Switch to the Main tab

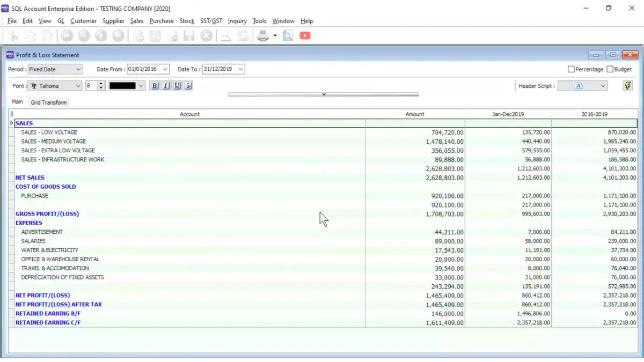pos(17,102)
